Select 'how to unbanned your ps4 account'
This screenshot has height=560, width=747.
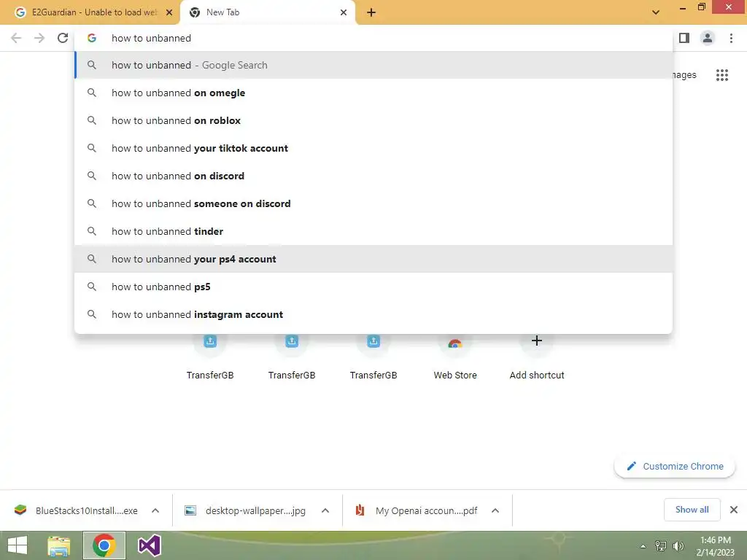pyautogui.click(x=373, y=259)
